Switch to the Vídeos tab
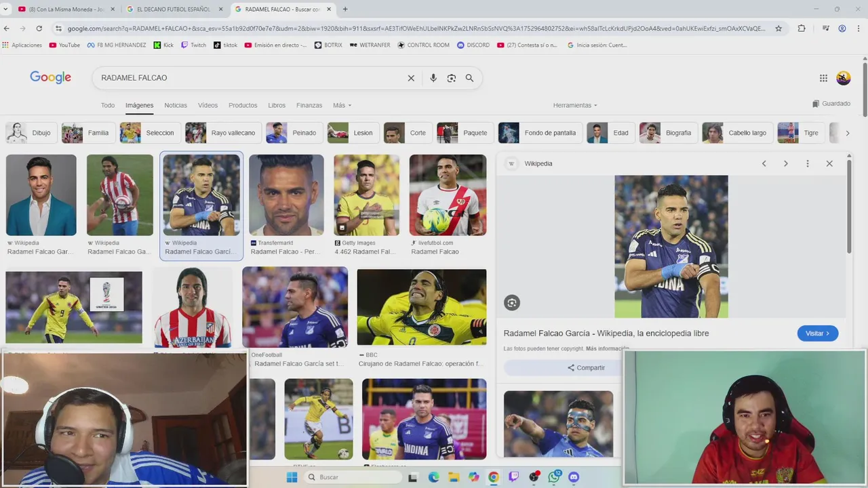The width and height of the screenshot is (868, 488). click(208, 105)
